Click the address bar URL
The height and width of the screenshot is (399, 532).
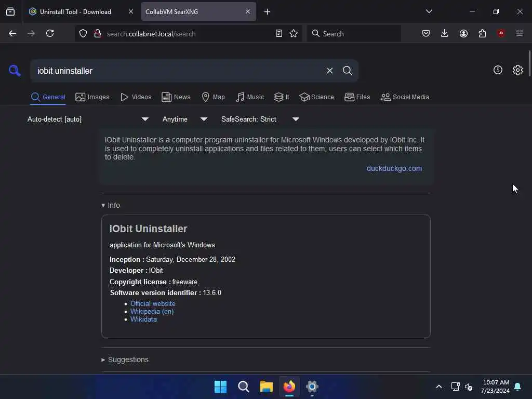point(151,34)
